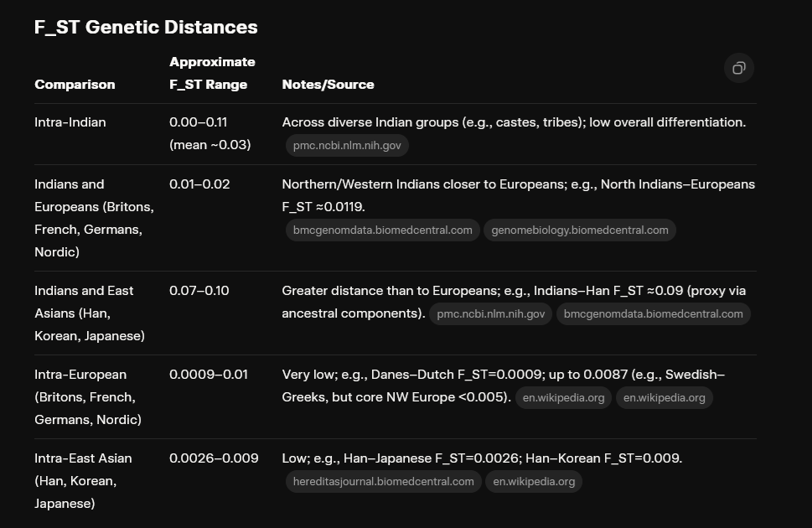
Task: Select the Indians and East Asians comparison cell
Action: [90, 313]
